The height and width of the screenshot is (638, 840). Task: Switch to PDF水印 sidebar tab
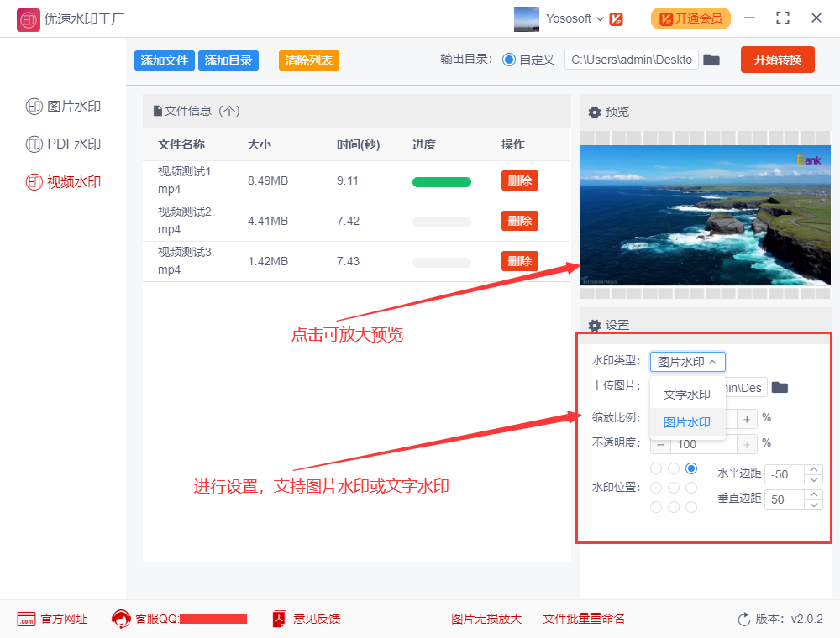tap(63, 144)
